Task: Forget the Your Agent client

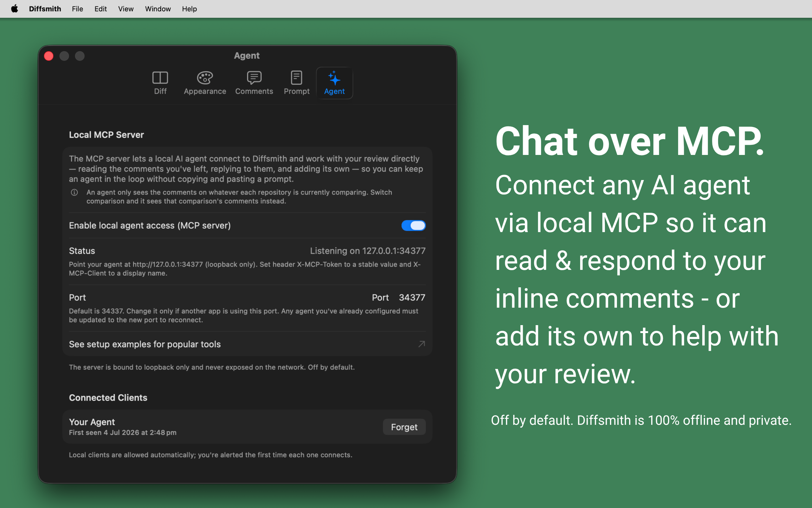Action: tap(404, 427)
